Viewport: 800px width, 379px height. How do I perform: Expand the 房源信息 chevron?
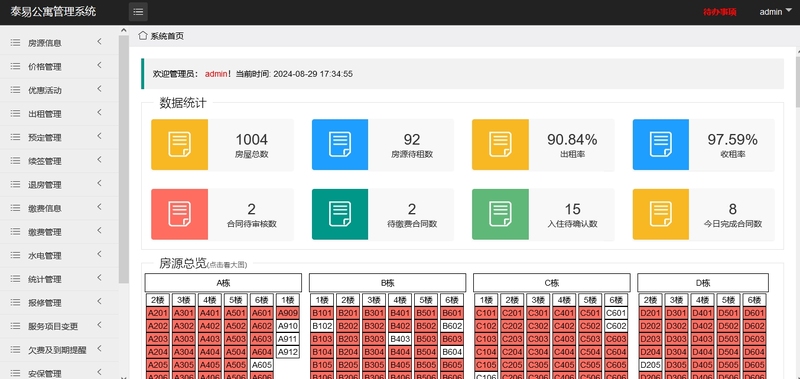(x=99, y=41)
